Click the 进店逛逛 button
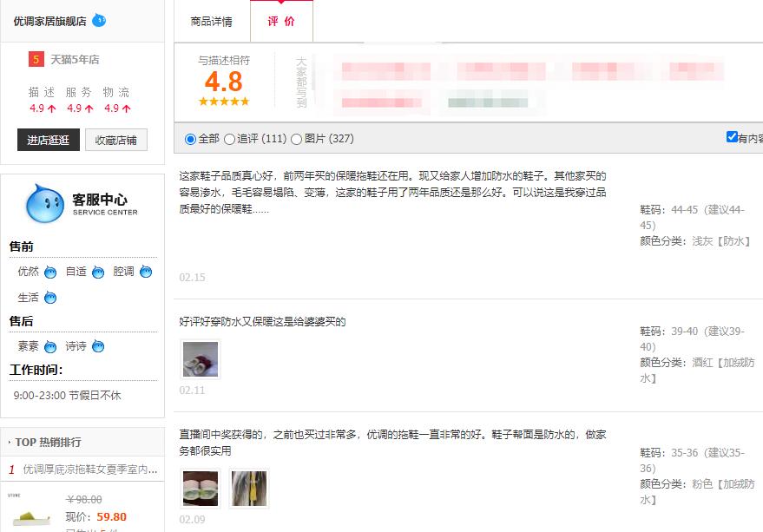This screenshot has height=532, width=763. pos(47,140)
